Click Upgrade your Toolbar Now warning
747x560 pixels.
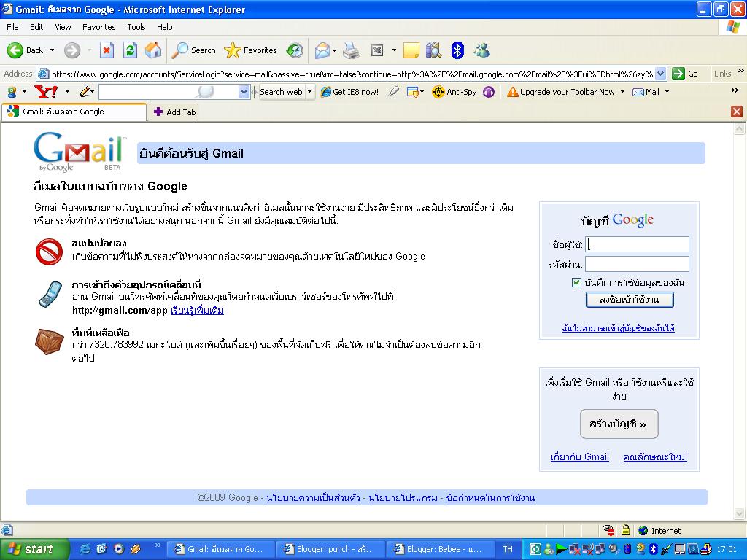561,91
